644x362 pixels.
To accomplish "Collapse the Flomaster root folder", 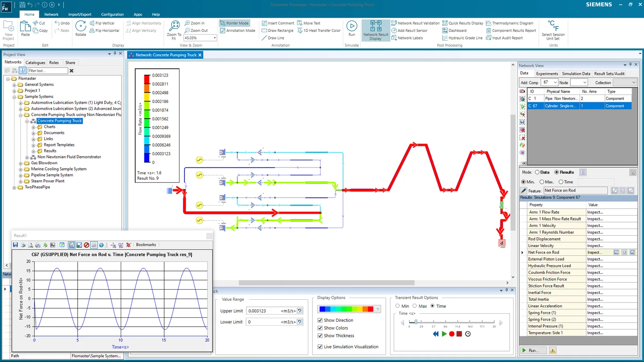I will (x=8, y=79).
